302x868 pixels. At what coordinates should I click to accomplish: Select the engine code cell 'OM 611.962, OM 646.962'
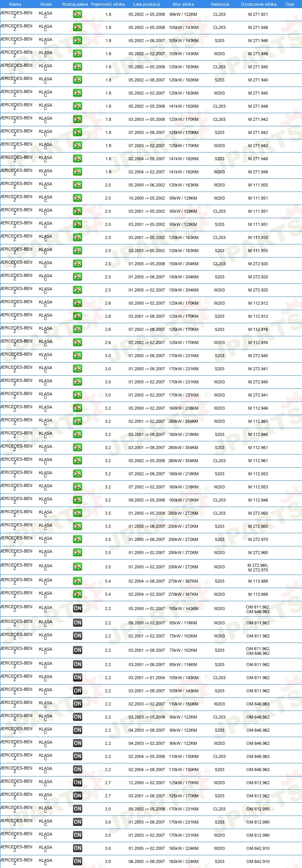[x=258, y=651]
